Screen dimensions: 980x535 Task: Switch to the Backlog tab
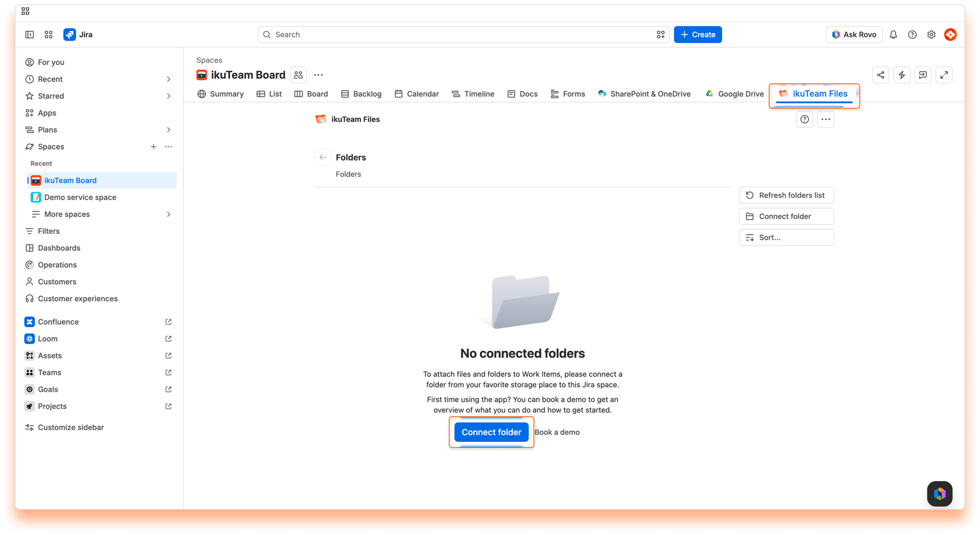coord(361,94)
